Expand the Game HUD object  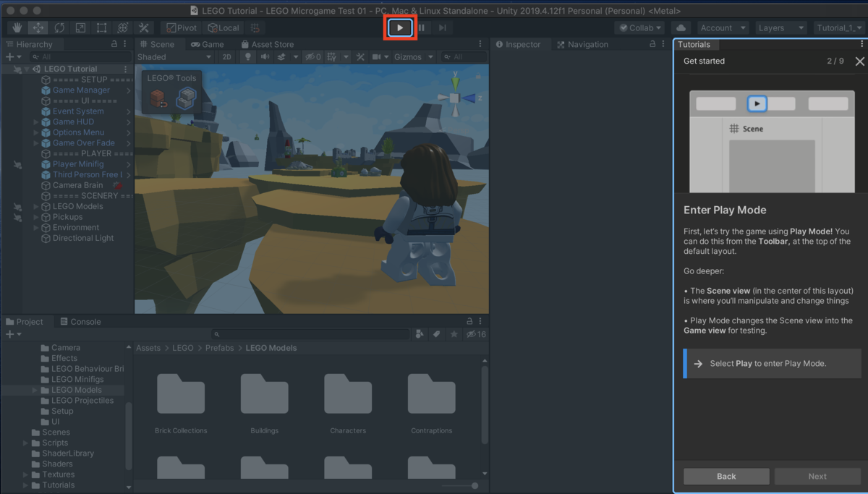tap(36, 122)
